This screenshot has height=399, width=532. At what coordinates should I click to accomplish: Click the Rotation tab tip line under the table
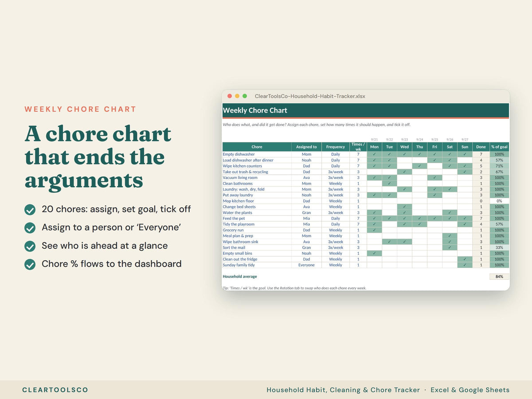(294, 288)
